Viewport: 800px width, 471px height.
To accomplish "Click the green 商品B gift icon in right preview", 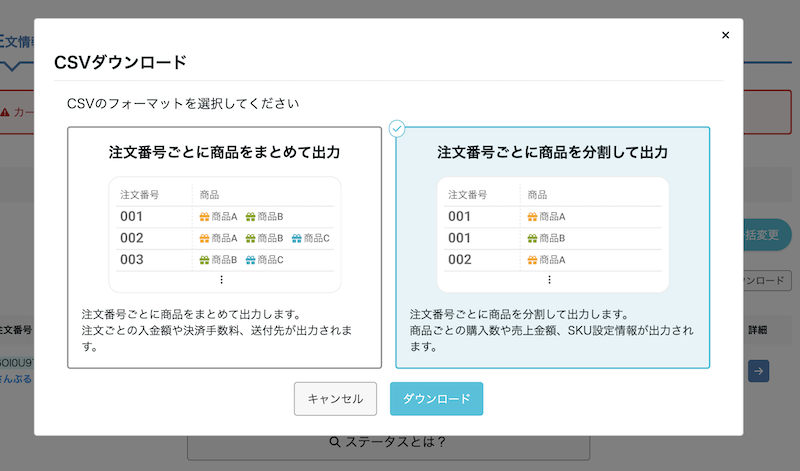I will [x=532, y=238].
